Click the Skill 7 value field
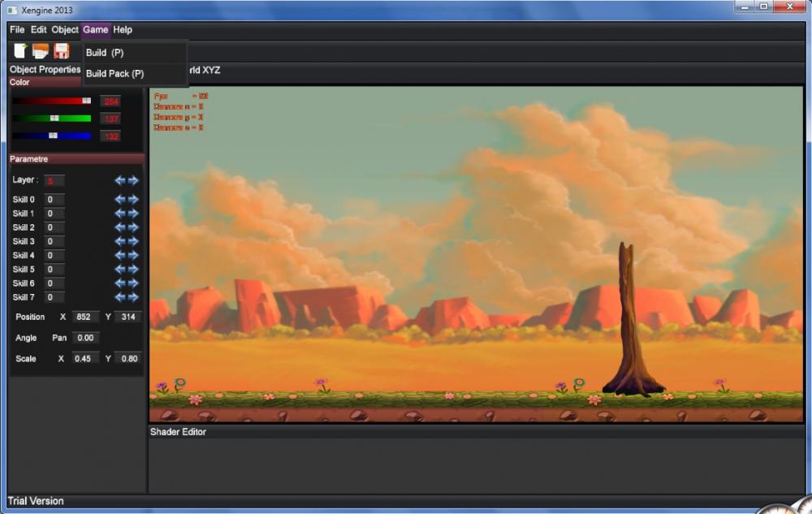 [54, 297]
